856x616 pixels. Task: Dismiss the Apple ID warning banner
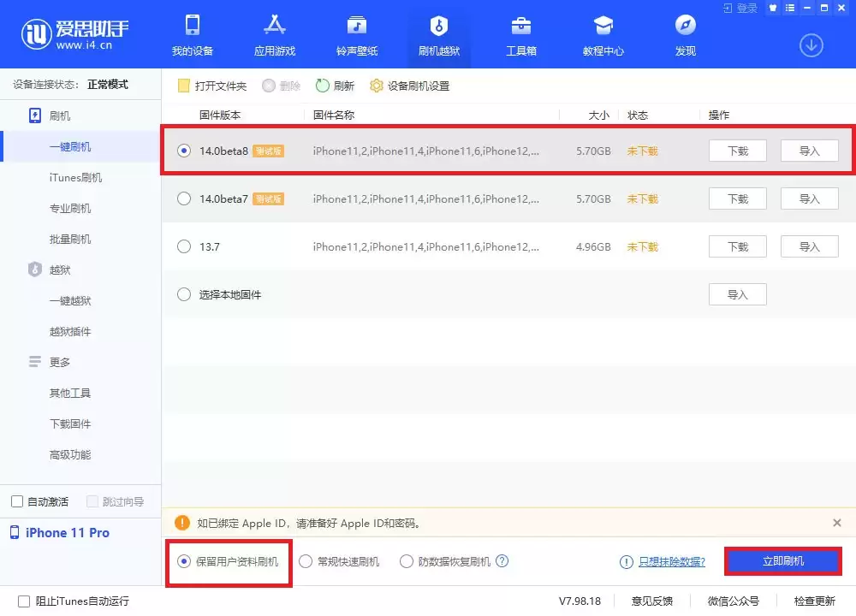pos(837,523)
